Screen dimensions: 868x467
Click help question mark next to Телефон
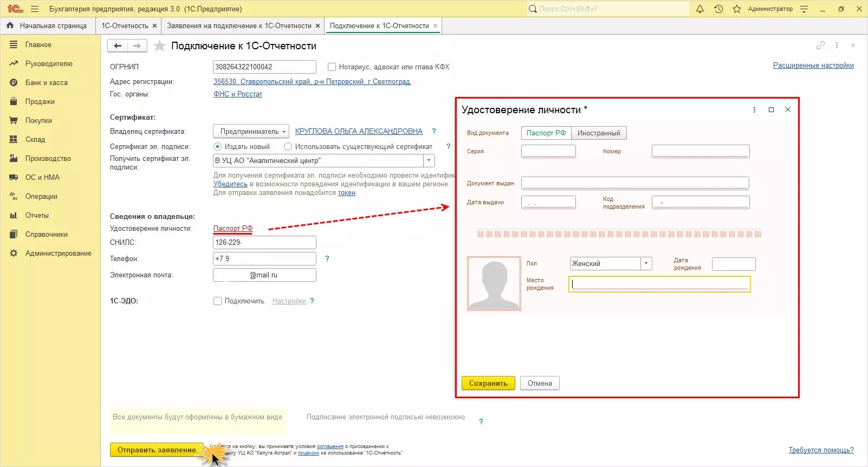[x=327, y=258]
